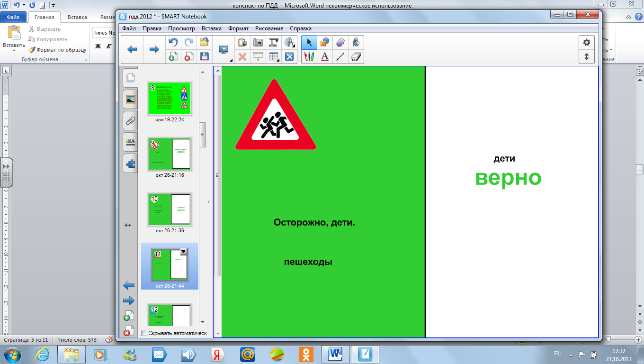The image size is (644, 364).
Task: Click Вставить paste button in Word
Action: pos(14,39)
